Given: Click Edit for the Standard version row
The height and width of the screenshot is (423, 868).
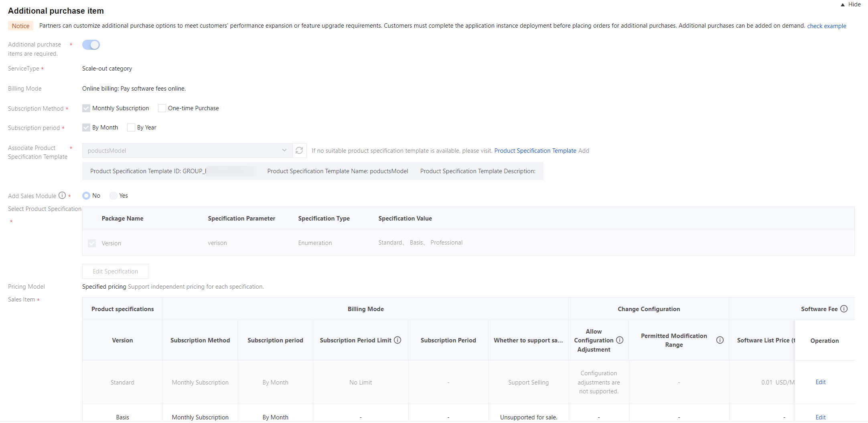Looking at the screenshot, I should pyautogui.click(x=820, y=382).
